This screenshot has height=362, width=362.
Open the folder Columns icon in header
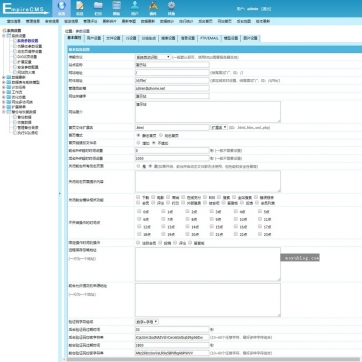(x=98, y=8)
